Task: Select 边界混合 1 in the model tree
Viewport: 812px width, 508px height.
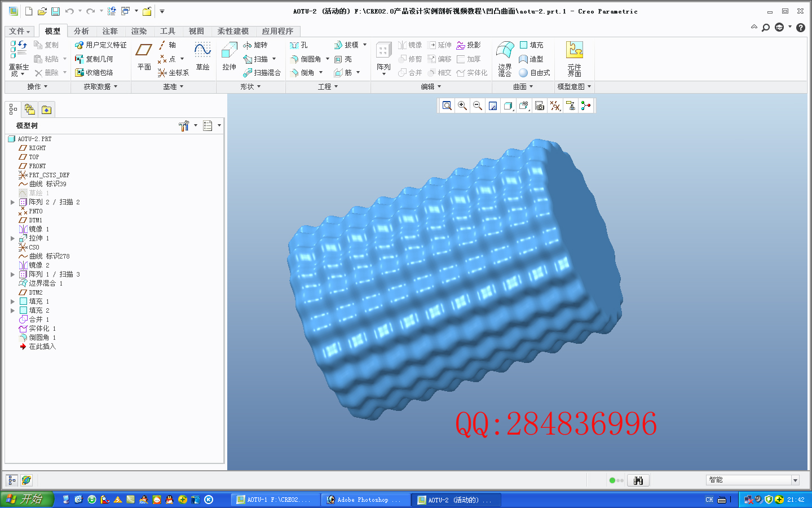Action: [x=41, y=283]
